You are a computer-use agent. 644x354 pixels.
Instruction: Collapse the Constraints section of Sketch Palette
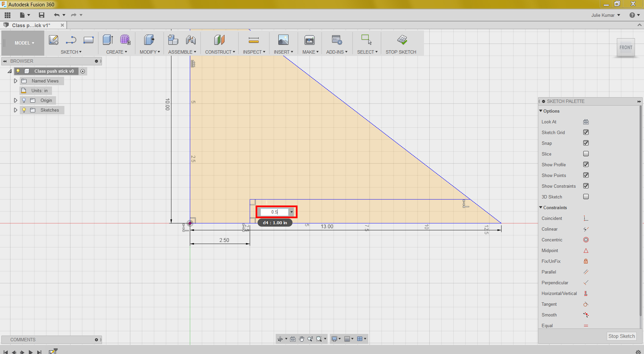541,208
